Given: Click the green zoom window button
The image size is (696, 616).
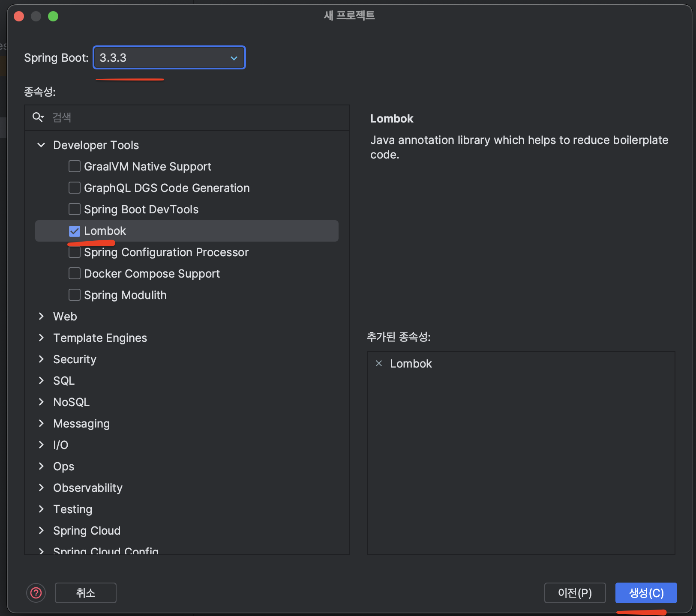Looking at the screenshot, I should [x=53, y=16].
